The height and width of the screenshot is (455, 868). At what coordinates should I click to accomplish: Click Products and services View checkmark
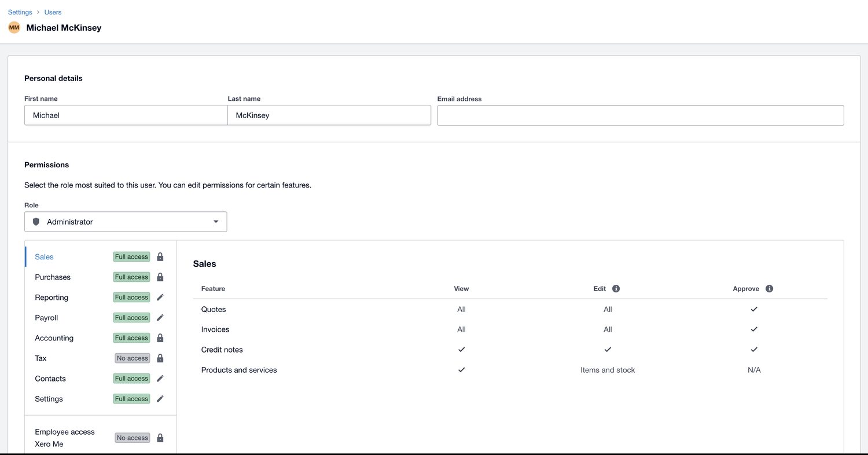coord(461,370)
